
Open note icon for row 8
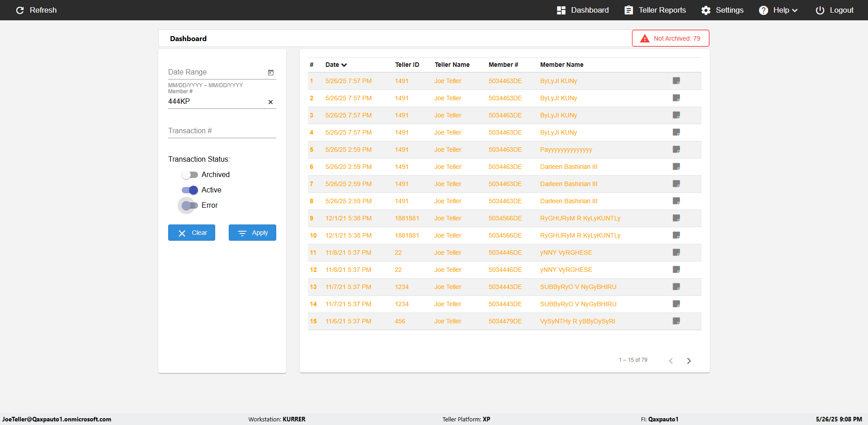[676, 201]
